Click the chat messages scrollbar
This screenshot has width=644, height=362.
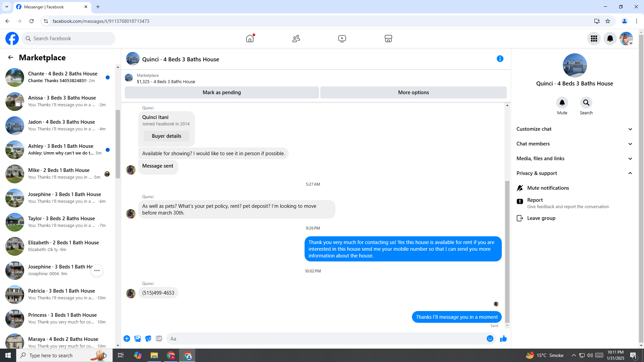(507, 251)
